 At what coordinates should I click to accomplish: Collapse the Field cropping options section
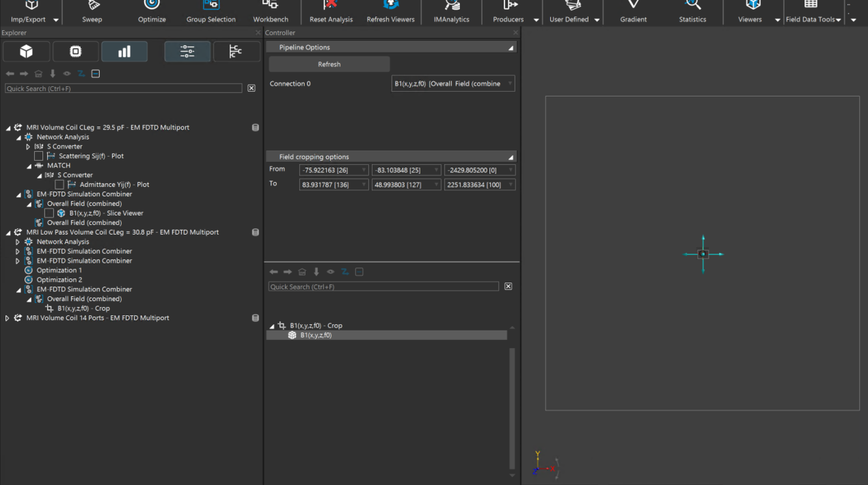click(x=511, y=157)
